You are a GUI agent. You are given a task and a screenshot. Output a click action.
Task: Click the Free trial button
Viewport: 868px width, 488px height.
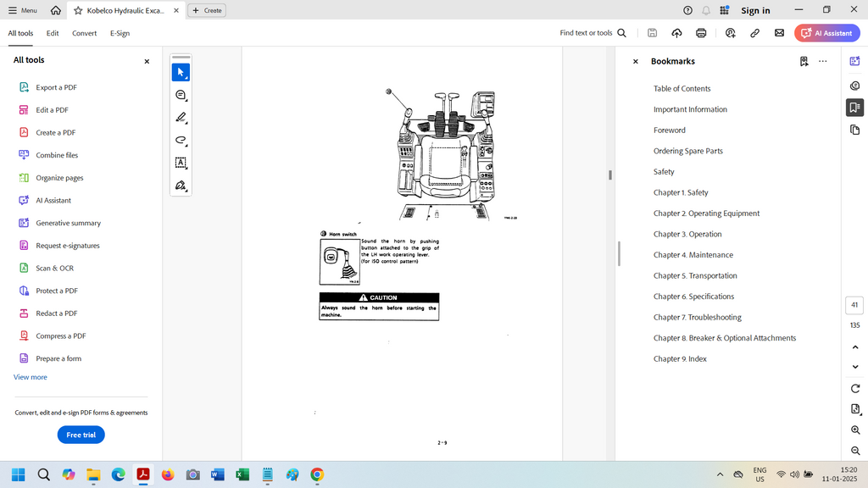(81, 435)
